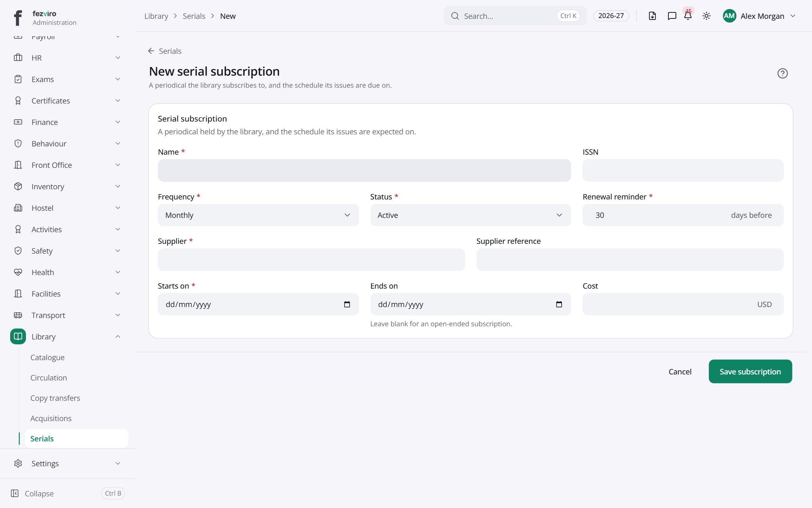The image size is (812, 508).
Task: Open the messages chat icon
Action: (672, 16)
